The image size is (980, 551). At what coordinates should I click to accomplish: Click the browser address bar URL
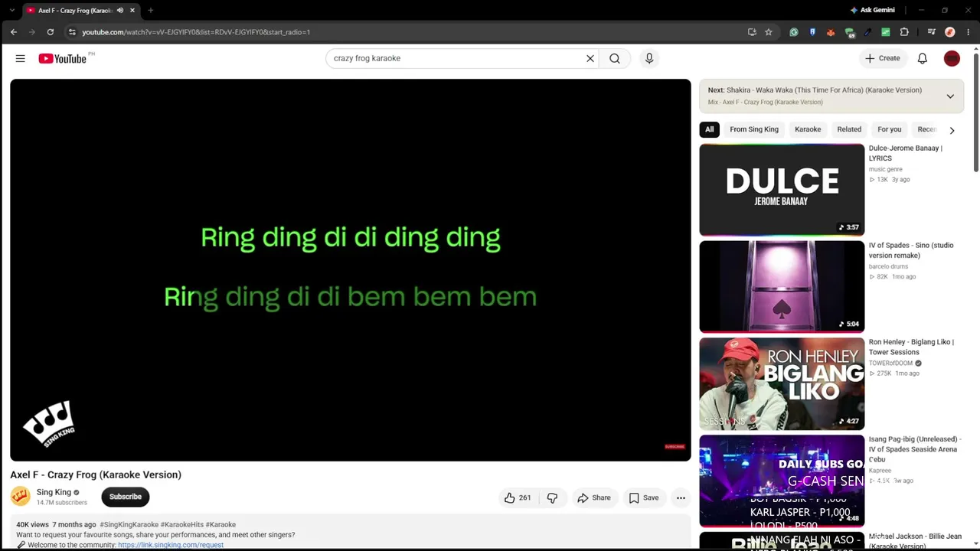(x=196, y=32)
